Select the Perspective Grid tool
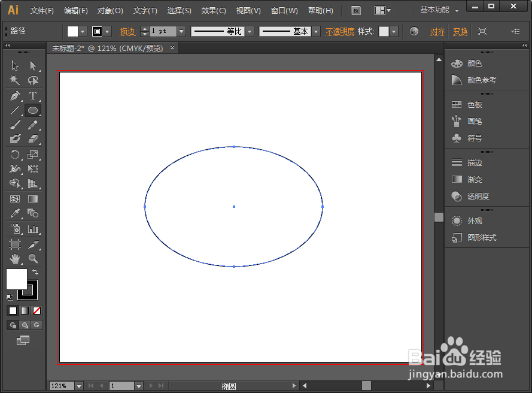The image size is (532, 393). point(33,183)
